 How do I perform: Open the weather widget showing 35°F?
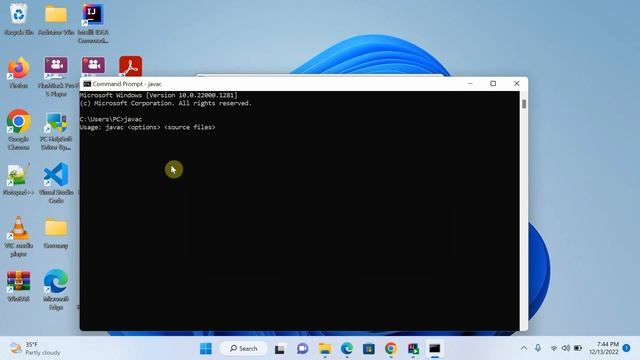tap(35, 349)
